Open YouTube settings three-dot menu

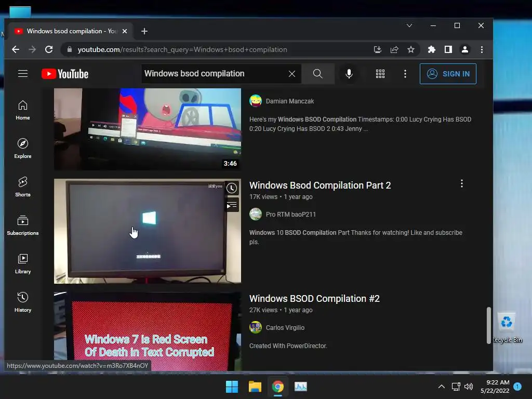[x=405, y=74]
